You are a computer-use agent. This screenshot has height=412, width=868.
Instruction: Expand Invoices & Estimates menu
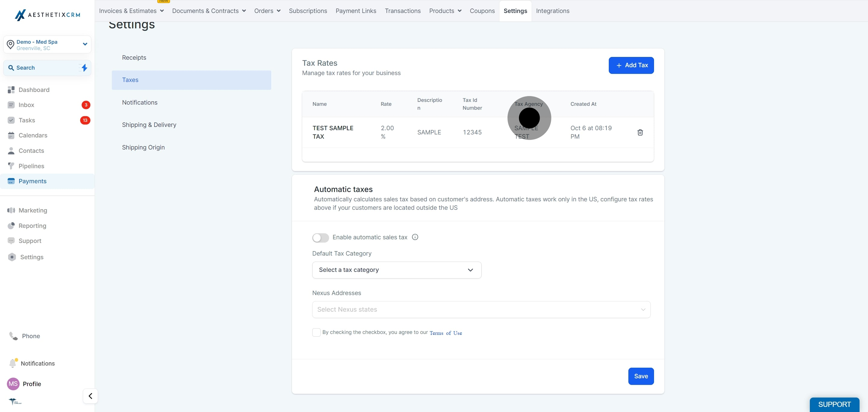131,11
